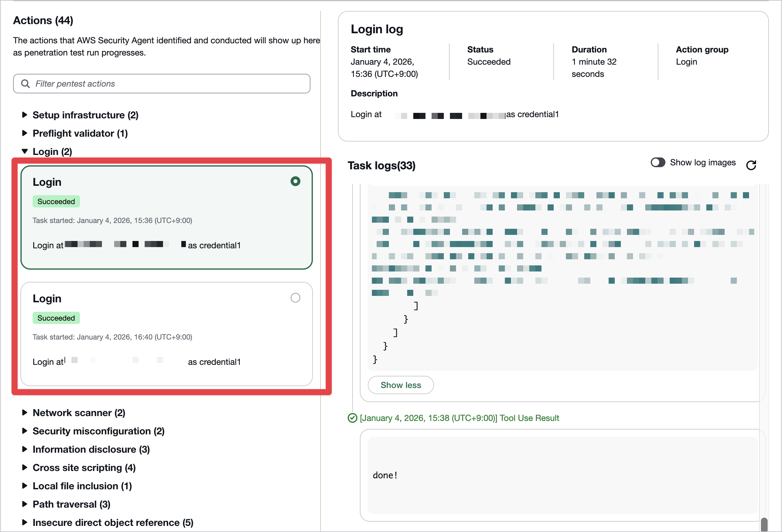Click the Show less button
782x532 pixels.
[x=400, y=385]
